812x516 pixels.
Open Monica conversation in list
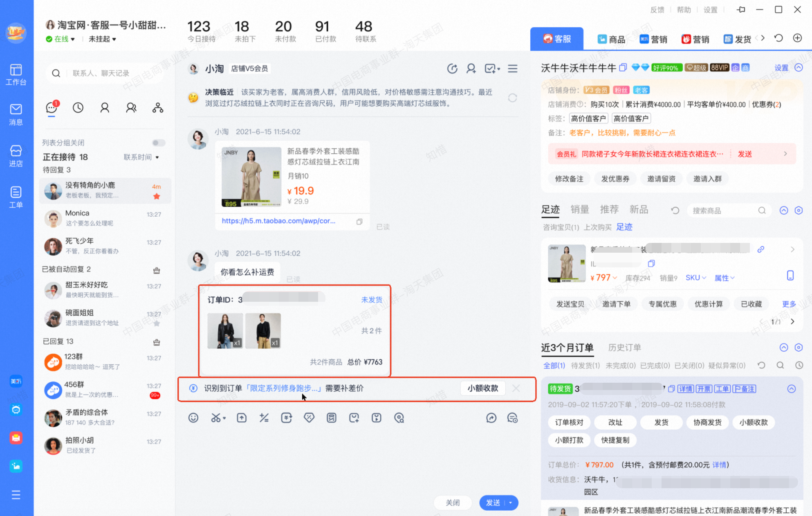pos(105,218)
